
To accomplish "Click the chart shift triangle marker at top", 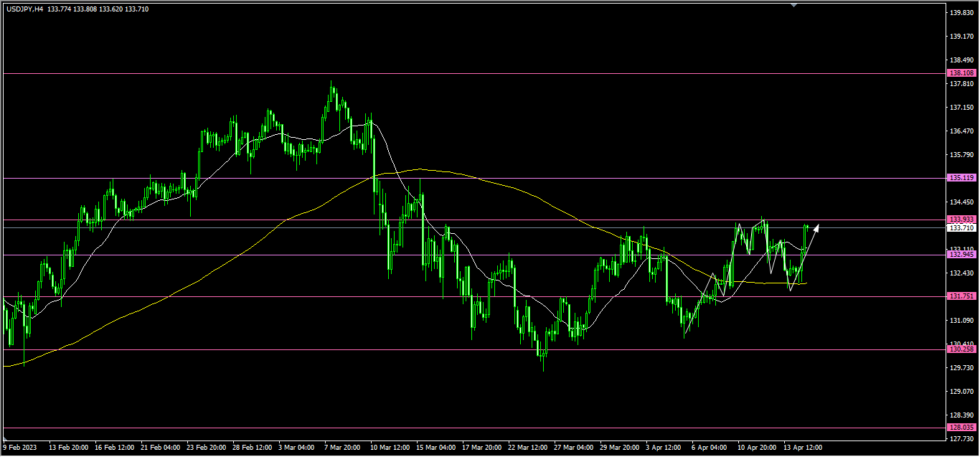I will pyautogui.click(x=793, y=4).
